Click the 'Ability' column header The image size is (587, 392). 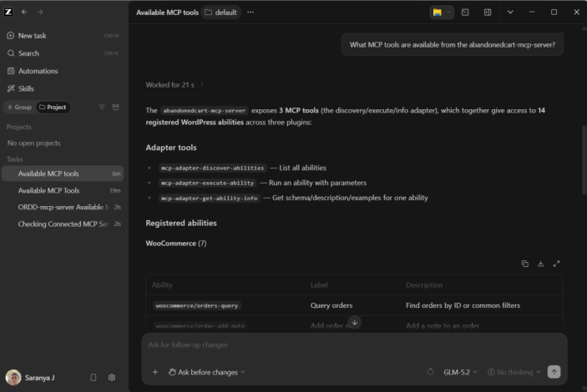pos(162,285)
